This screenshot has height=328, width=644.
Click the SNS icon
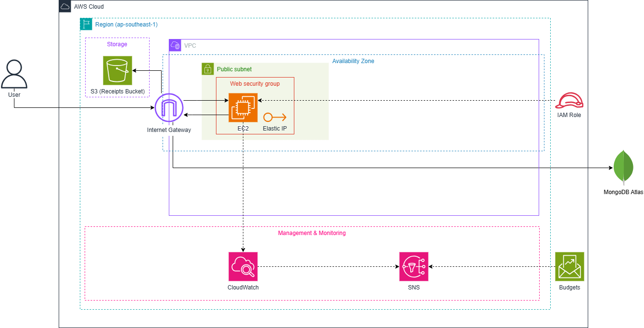coord(414,266)
